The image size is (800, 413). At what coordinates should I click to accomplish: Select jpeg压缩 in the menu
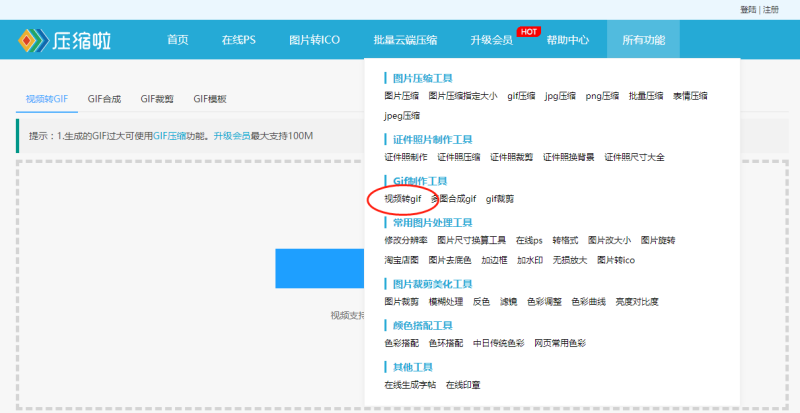(x=402, y=116)
